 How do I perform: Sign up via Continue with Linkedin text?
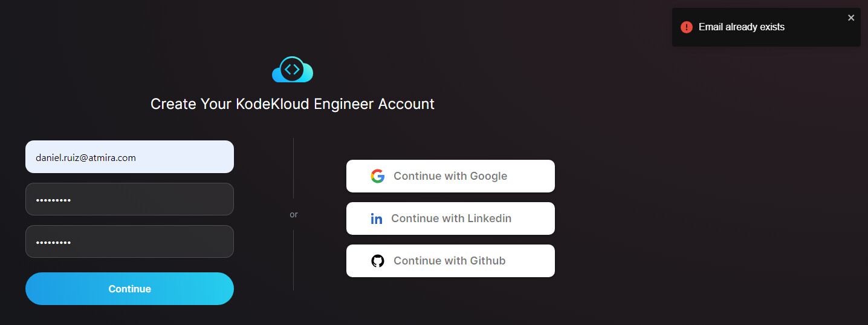pyautogui.click(x=451, y=218)
